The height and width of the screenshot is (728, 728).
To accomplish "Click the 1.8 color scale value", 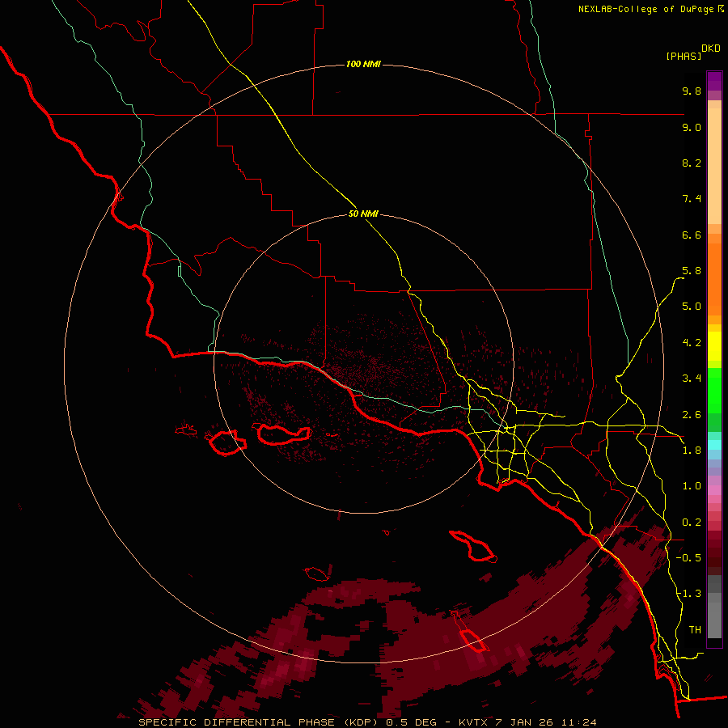I will (692, 451).
